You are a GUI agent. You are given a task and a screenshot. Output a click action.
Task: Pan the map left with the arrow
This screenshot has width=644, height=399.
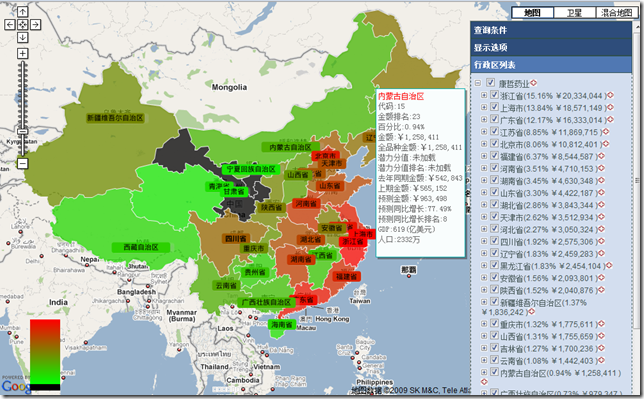click(x=10, y=25)
